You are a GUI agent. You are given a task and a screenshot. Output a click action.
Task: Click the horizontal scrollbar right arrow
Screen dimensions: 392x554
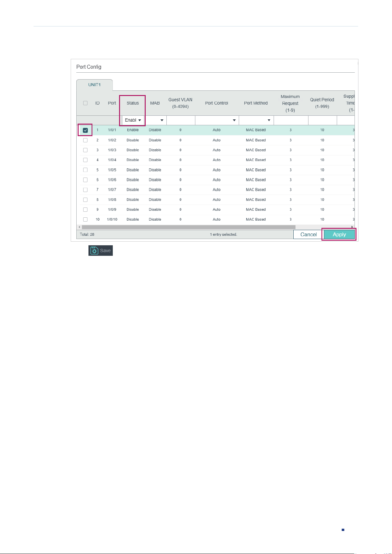pos(352,227)
